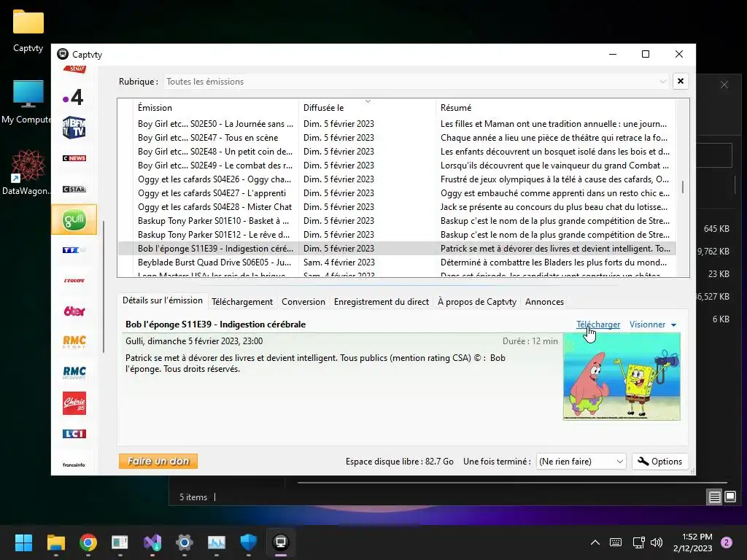The image size is (747, 560).
Task: Select the 6ter channel icon
Action: pyautogui.click(x=74, y=311)
